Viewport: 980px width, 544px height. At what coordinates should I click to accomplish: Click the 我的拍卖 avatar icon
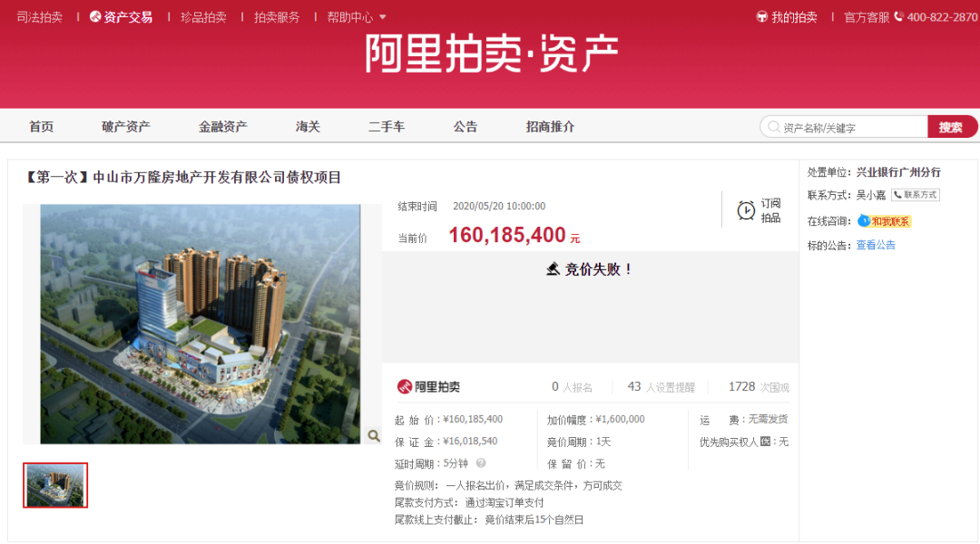pos(762,17)
